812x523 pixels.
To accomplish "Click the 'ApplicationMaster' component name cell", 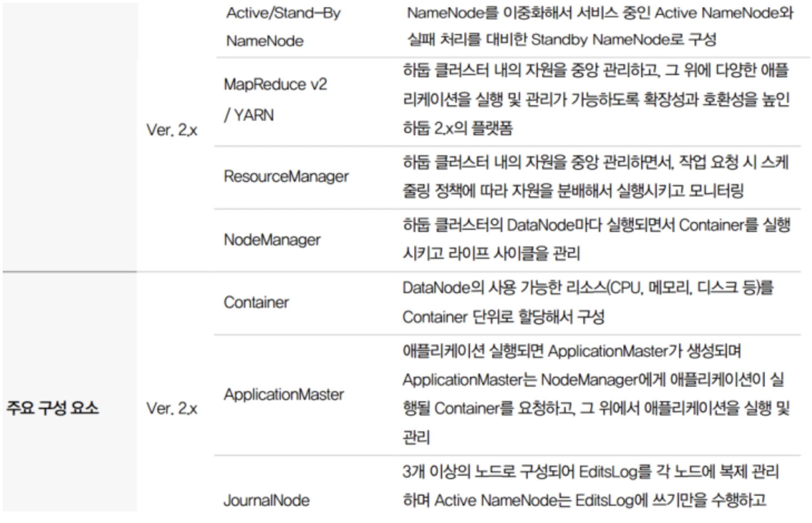I will click(284, 394).
